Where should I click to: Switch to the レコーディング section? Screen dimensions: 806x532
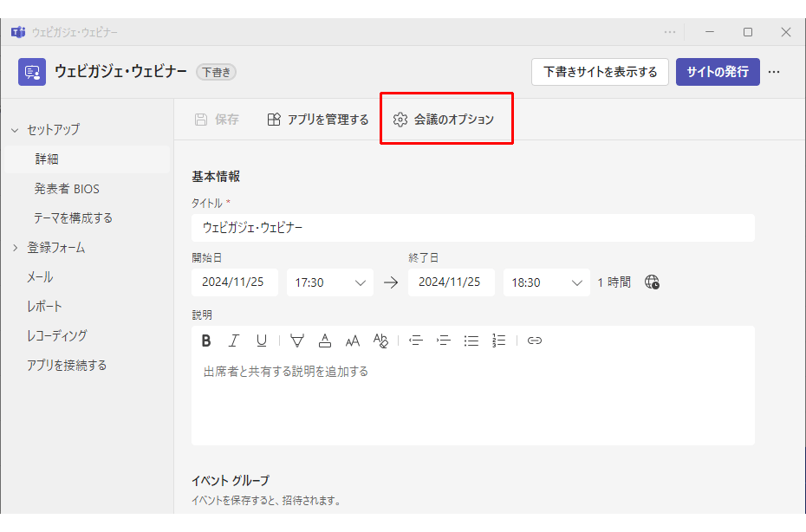click(x=56, y=335)
